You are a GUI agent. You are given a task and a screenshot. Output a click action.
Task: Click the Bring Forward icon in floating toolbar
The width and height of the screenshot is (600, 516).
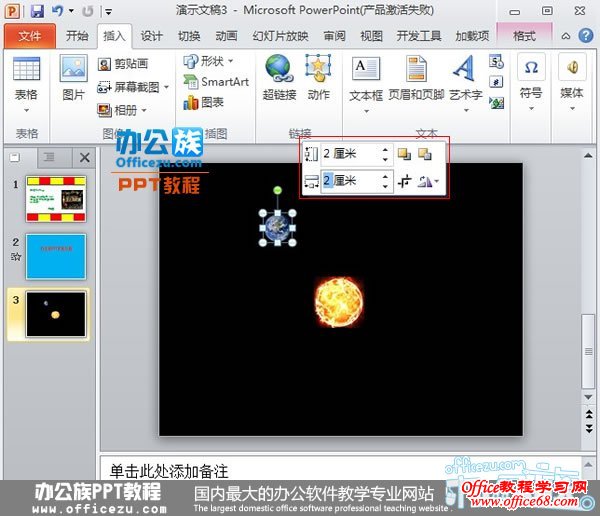click(404, 154)
